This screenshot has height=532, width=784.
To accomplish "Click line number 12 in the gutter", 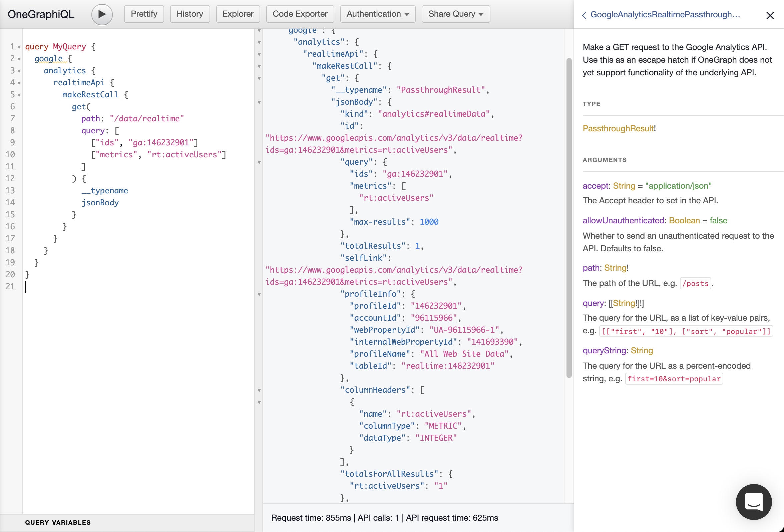I will click(10, 179).
